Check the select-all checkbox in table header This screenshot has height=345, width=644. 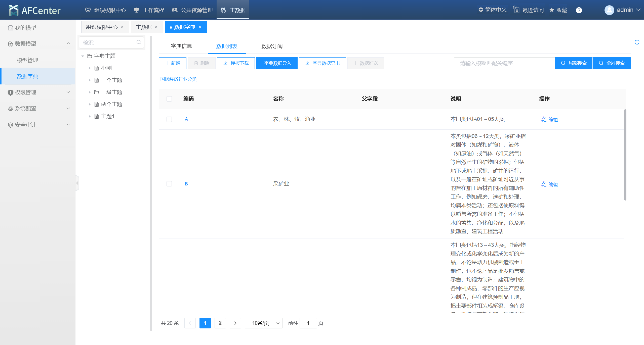click(169, 99)
